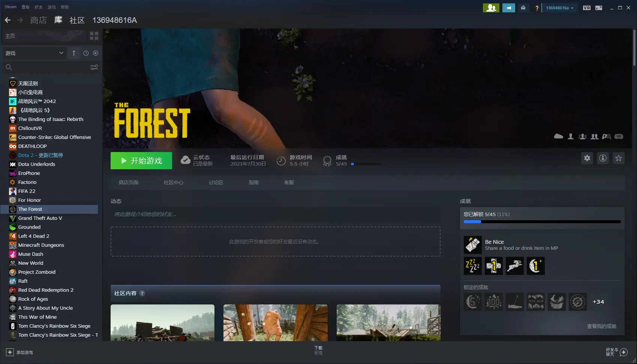The height and width of the screenshot is (364, 637).
Task: Show ready-to-play games icon
Action: pos(96,53)
